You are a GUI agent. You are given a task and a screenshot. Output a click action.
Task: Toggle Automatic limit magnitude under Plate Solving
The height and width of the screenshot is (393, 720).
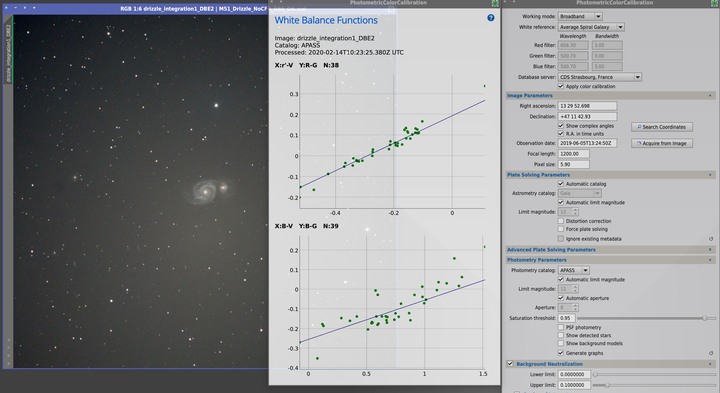pos(561,202)
